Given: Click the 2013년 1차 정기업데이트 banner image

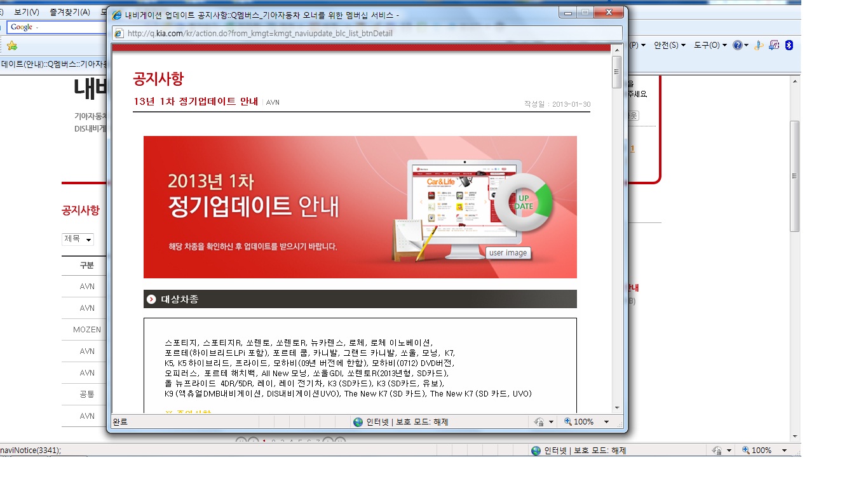Looking at the screenshot, I should click(360, 207).
